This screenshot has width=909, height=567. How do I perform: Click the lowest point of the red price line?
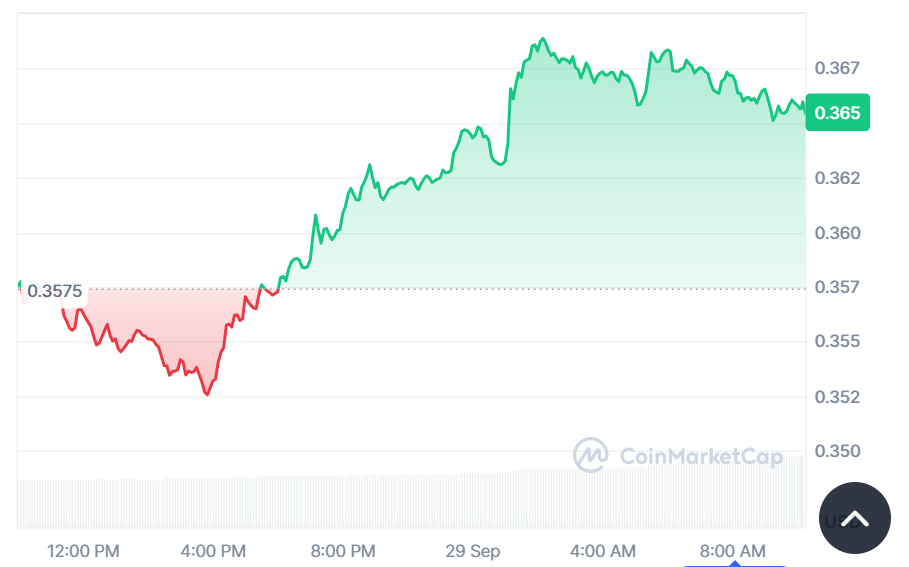click(x=207, y=394)
